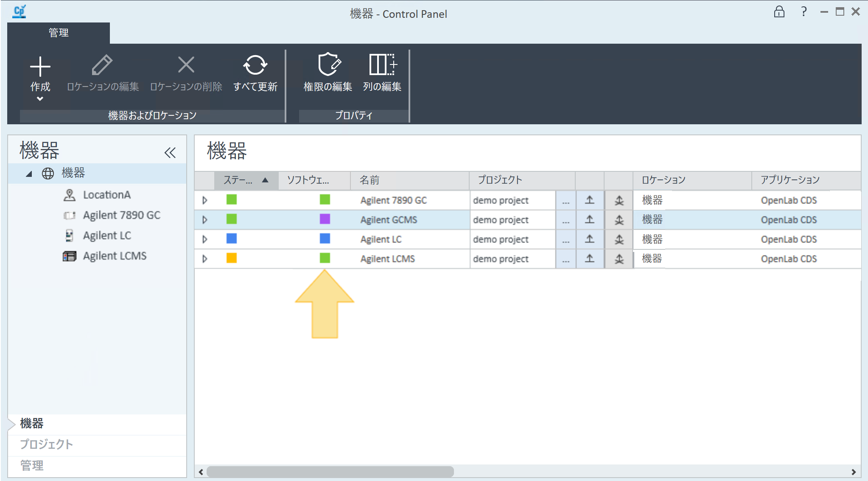This screenshot has width=868, height=481.
Task: Click double-arrow launch icon for Agilent 7890 GC
Action: 619,200
